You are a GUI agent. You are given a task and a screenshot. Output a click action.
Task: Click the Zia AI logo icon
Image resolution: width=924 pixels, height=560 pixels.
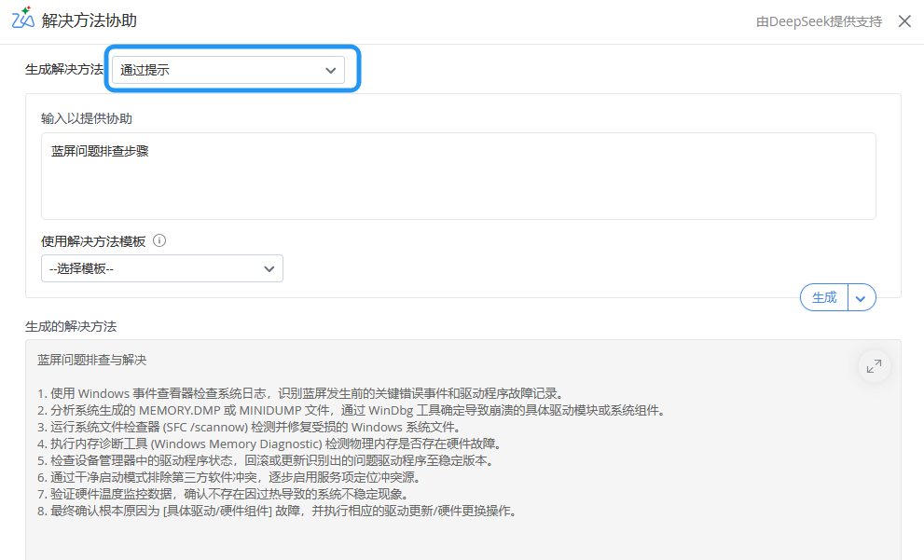[x=22, y=20]
